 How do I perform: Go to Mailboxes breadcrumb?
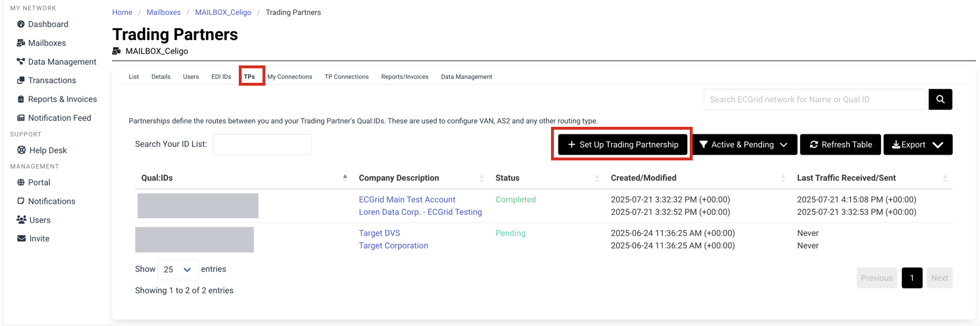tap(164, 12)
